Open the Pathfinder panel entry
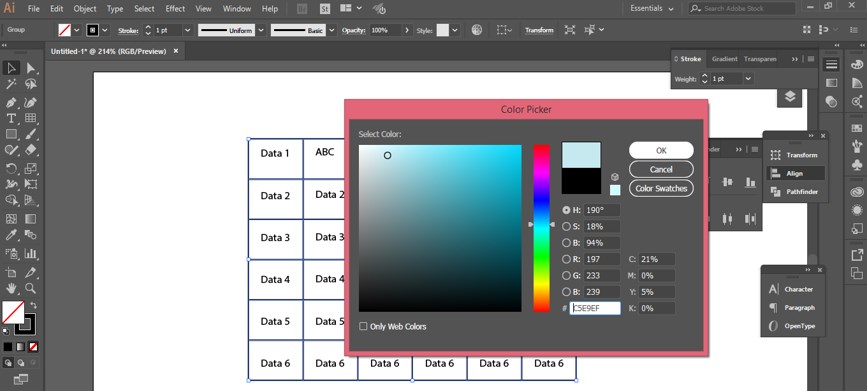Screen dimensions: 867x391 (796, 192)
